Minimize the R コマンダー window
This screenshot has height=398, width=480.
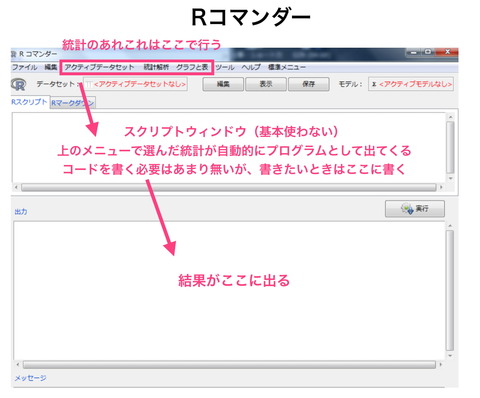click(x=414, y=52)
